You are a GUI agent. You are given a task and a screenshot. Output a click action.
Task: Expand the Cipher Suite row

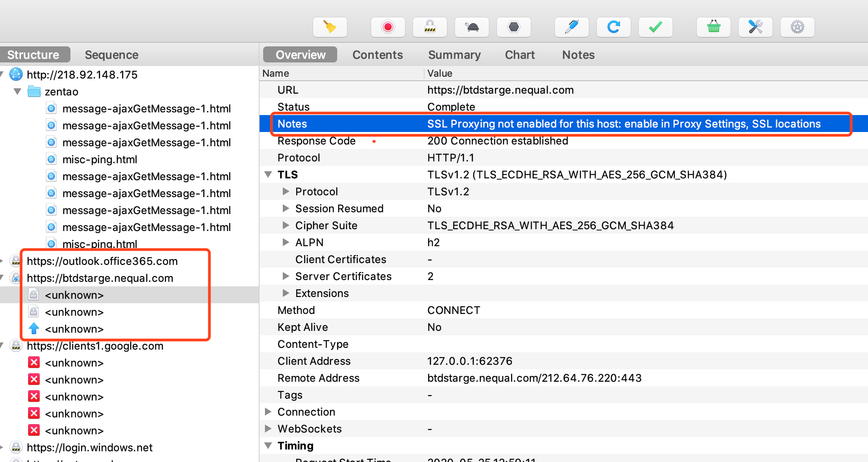[285, 225]
